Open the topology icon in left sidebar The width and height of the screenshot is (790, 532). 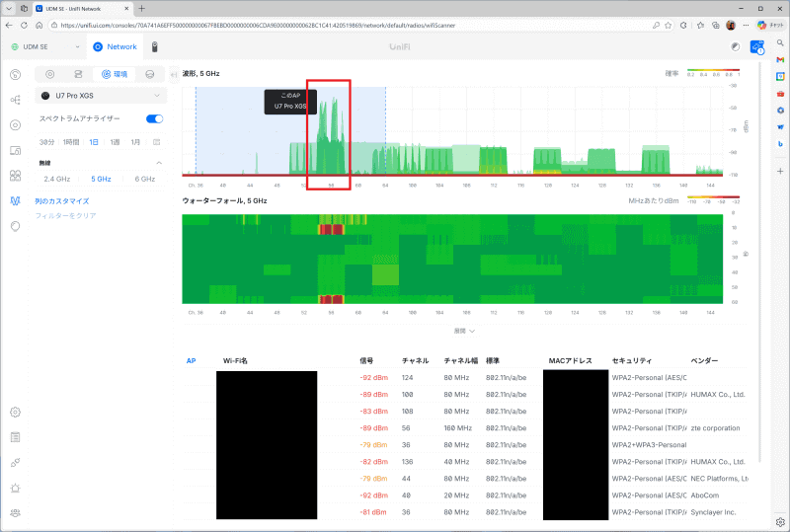pos(16,100)
